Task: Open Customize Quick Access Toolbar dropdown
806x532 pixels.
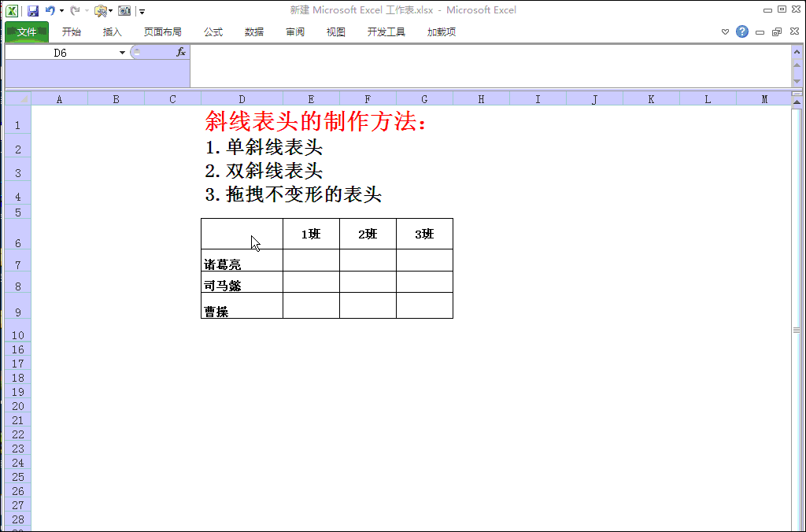Action: point(142,11)
